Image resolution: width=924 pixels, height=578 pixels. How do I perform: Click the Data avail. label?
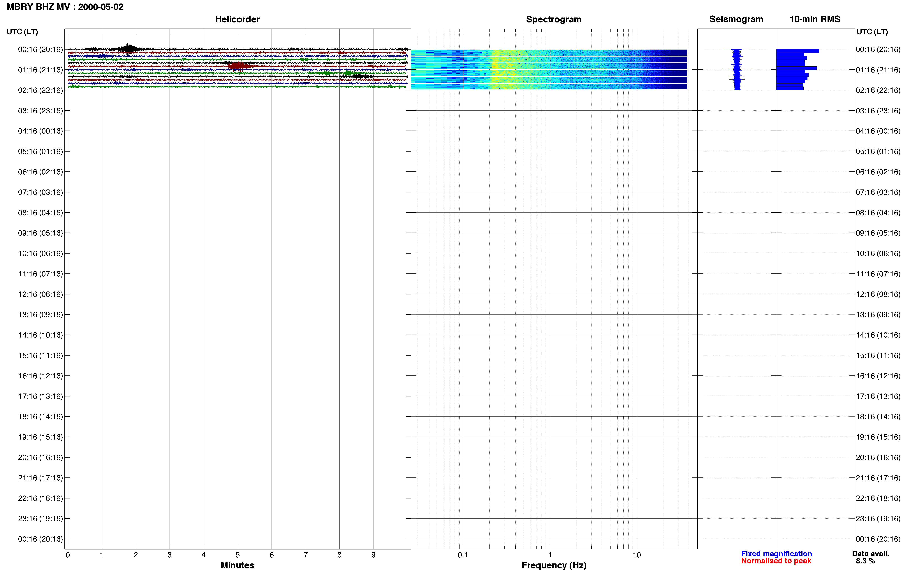870,554
